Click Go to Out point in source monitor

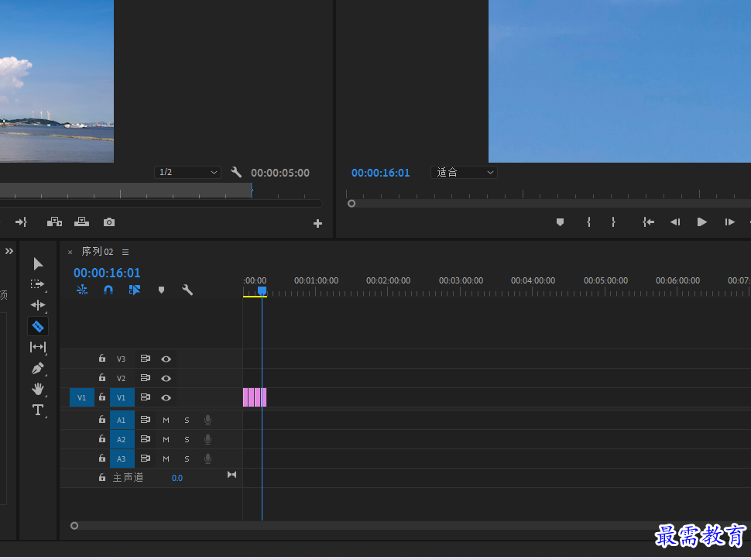(21, 222)
